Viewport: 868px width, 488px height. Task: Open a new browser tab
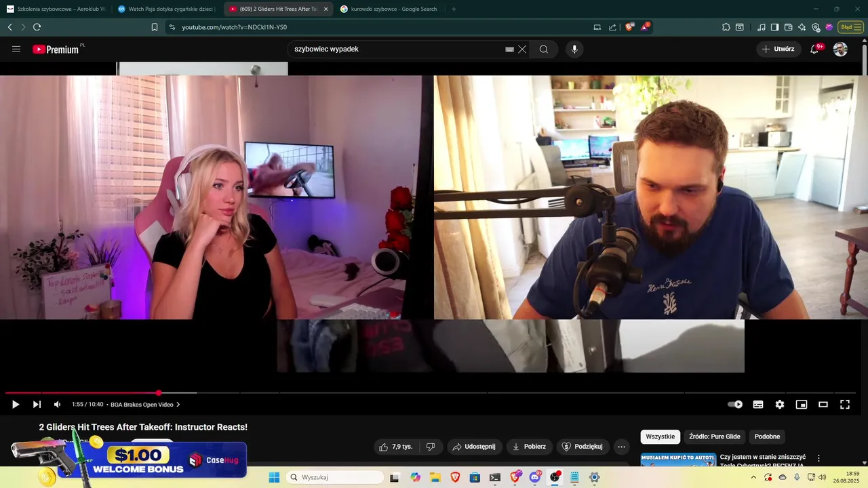point(454,9)
